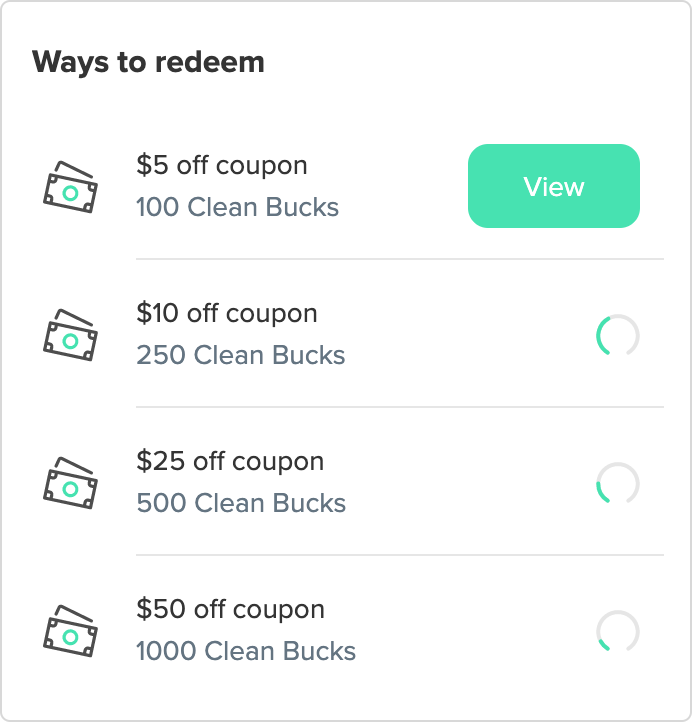
Task: Click the 500 Clean Bucks label
Action: click(241, 503)
